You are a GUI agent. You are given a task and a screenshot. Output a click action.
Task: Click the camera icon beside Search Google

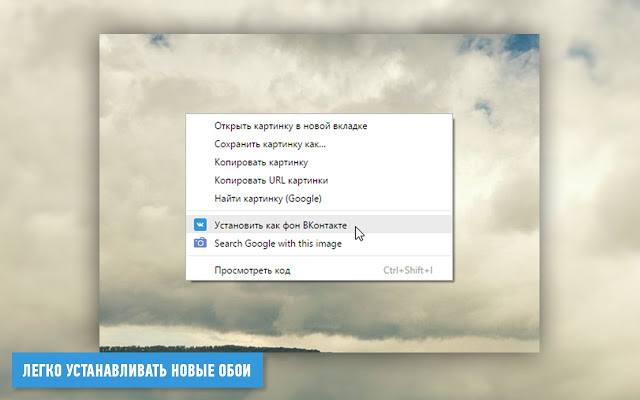200,243
